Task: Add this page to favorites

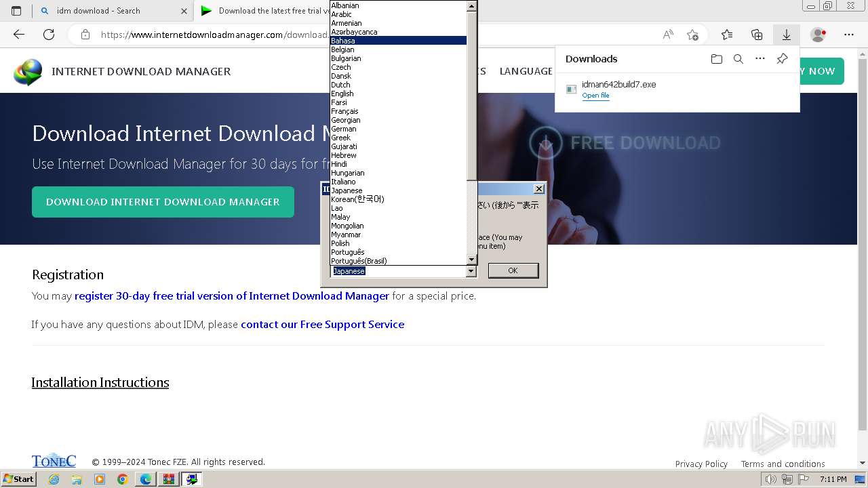Action: [692, 35]
